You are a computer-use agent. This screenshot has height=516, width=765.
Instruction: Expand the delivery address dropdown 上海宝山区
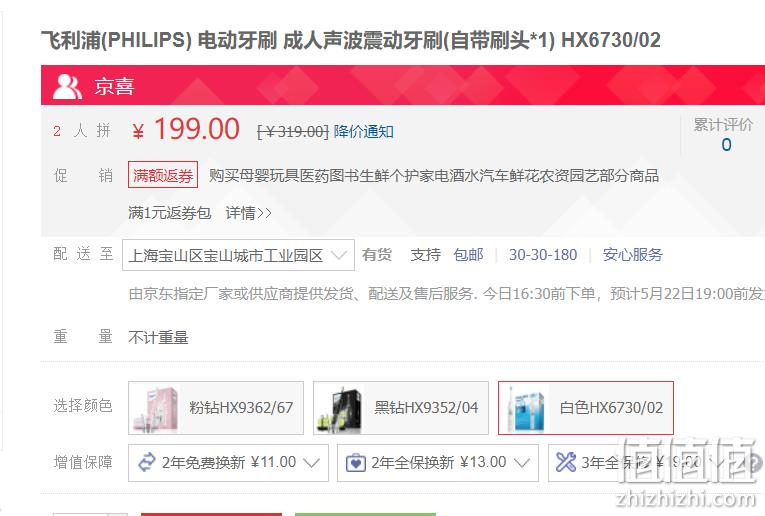tap(238, 255)
